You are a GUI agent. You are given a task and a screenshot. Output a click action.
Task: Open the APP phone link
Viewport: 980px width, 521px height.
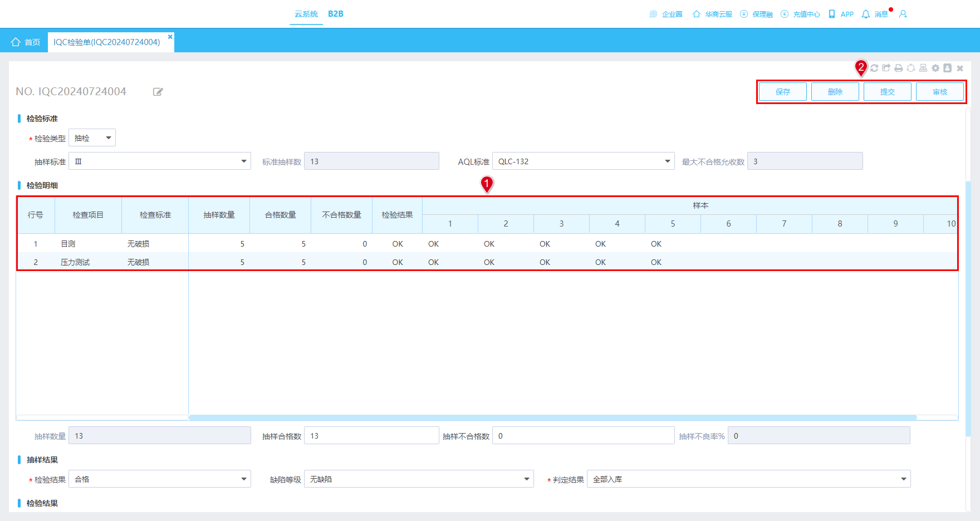(841, 14)
